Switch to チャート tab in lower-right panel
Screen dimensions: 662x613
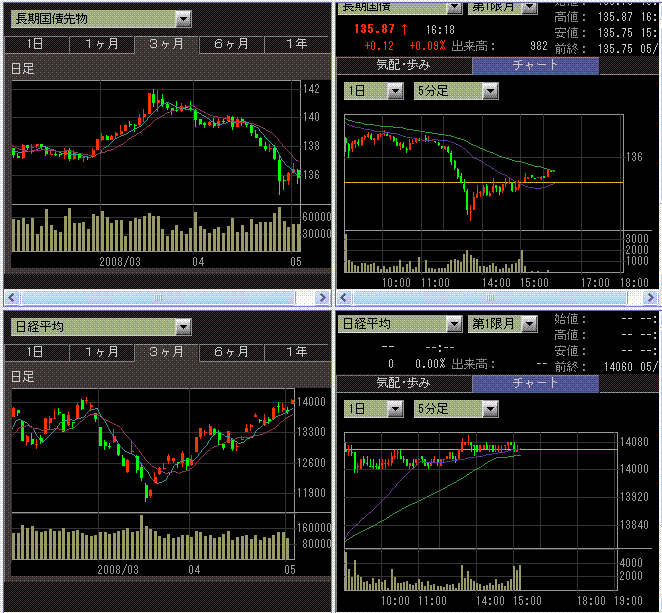[535, 383]
